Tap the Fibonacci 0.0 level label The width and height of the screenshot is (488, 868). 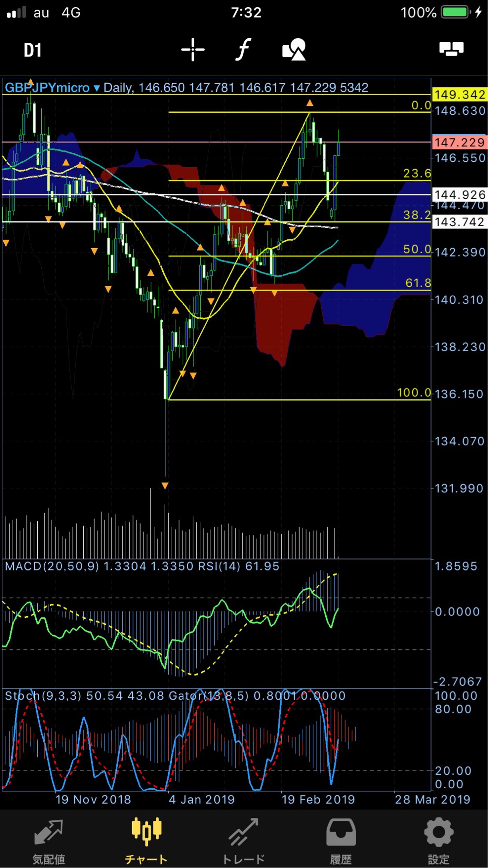coord(421,105)
